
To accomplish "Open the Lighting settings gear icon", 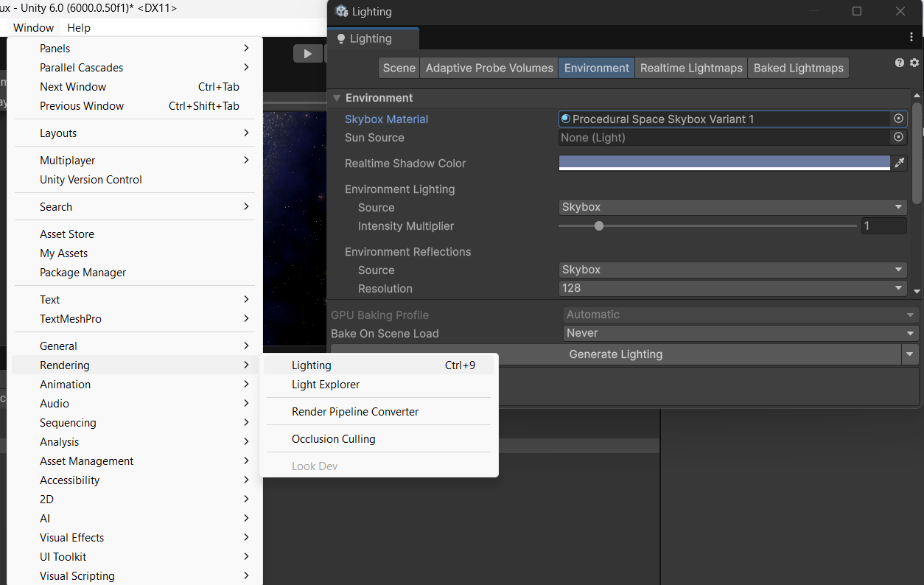I will point(914,63).
